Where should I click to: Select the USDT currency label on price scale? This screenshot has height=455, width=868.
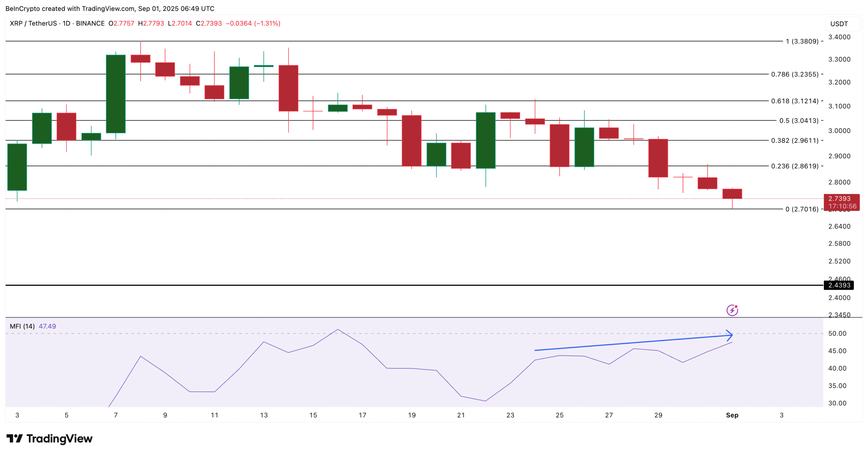tap(839, 24)
